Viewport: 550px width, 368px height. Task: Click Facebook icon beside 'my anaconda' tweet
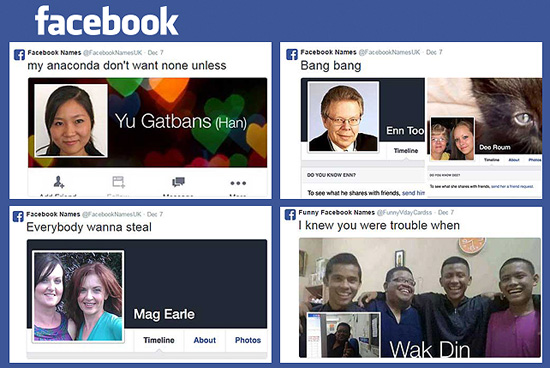pos(19,55)
